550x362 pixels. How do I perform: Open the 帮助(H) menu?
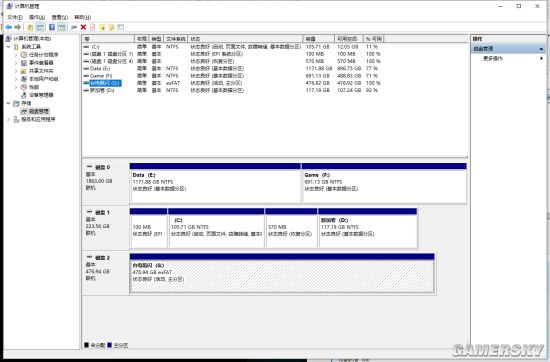pyautogui.click(x=82, y=17)
